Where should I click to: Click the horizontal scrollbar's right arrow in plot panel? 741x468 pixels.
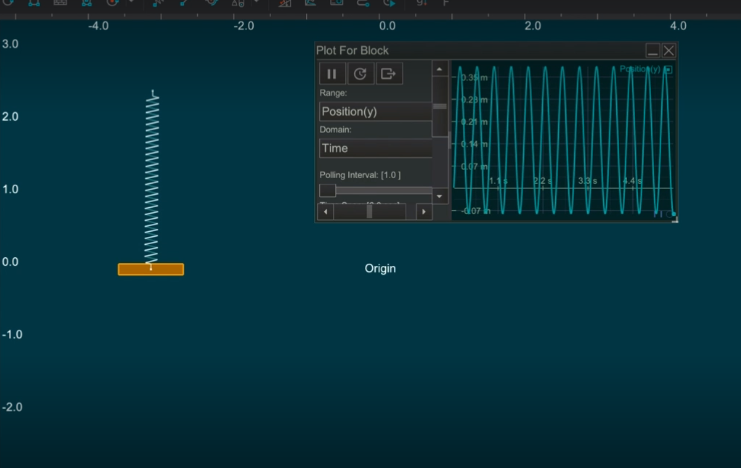coord(424,212)
